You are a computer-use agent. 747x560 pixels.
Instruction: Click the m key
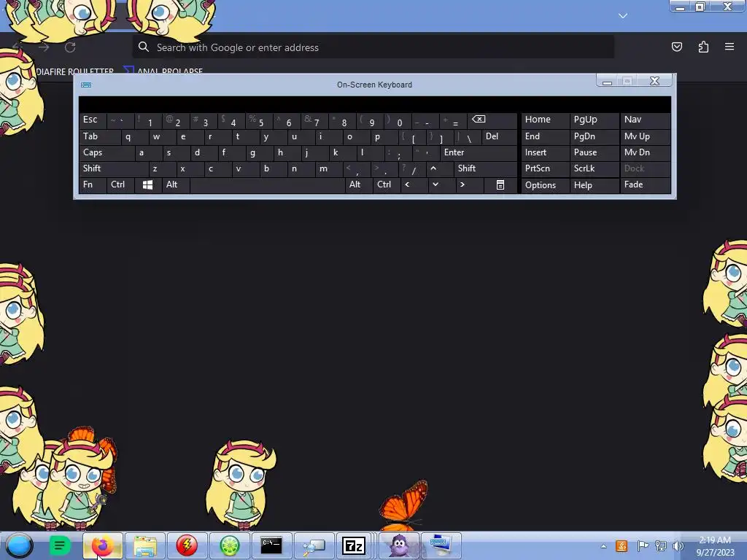pos(329,168)
